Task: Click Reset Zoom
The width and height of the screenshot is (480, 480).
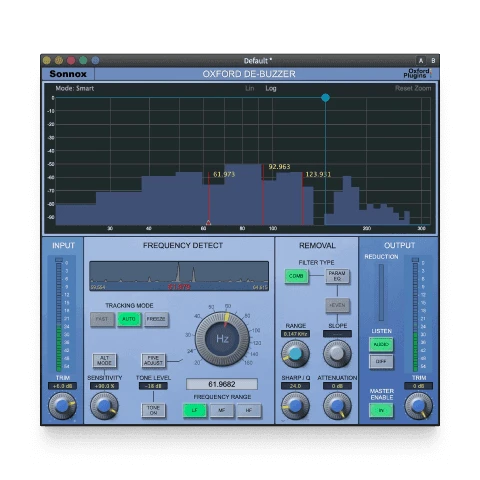Action: [413, 88]
